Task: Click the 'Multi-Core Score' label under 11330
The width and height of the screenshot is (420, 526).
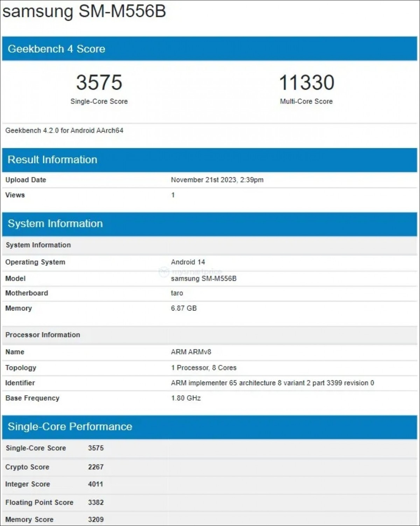Action: (x=306, y=101)
